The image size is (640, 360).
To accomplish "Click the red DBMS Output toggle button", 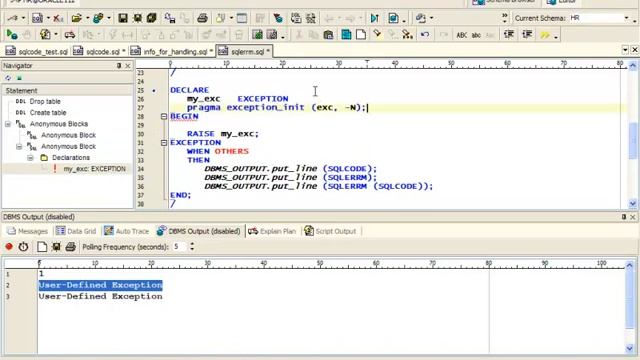I will 9,247.
